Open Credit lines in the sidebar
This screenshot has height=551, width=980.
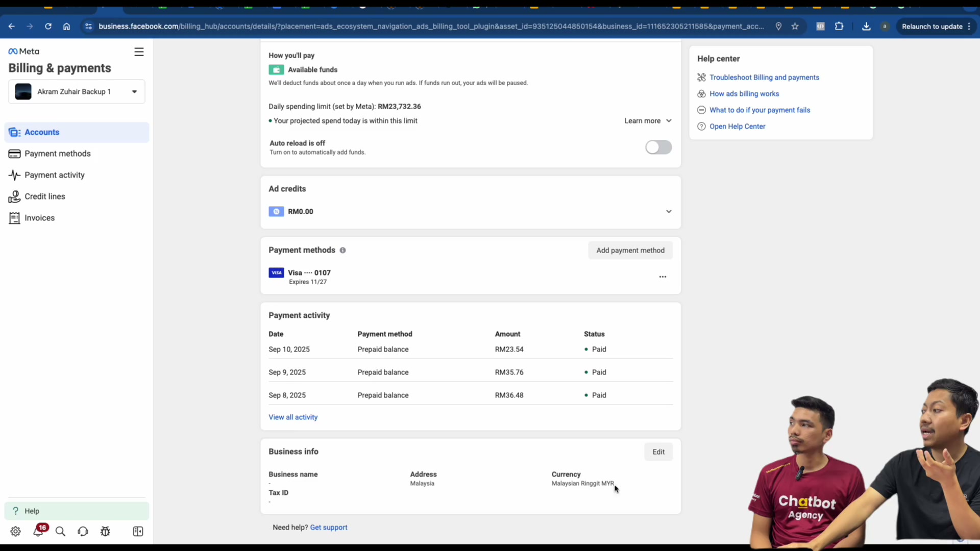77,196
